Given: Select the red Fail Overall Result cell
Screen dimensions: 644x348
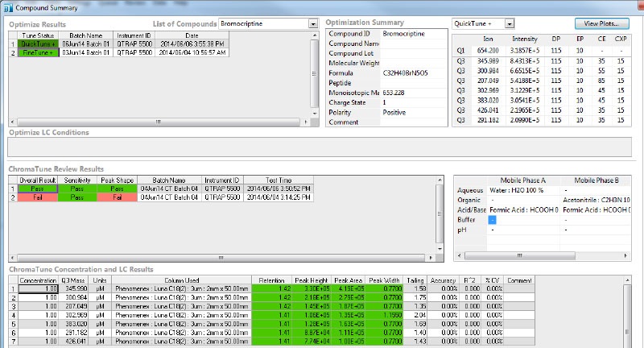Looking at the screenshot, I should click(37, 197).
